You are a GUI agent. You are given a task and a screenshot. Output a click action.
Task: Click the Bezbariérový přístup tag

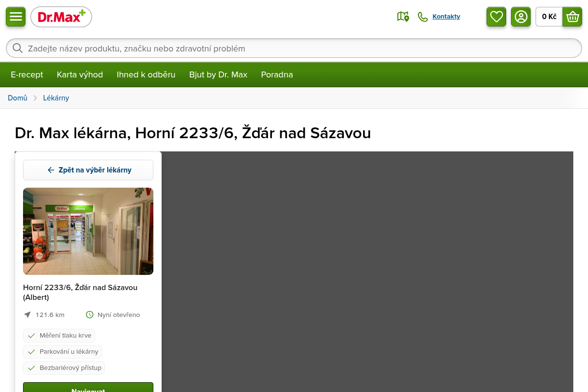pos(64,368)
